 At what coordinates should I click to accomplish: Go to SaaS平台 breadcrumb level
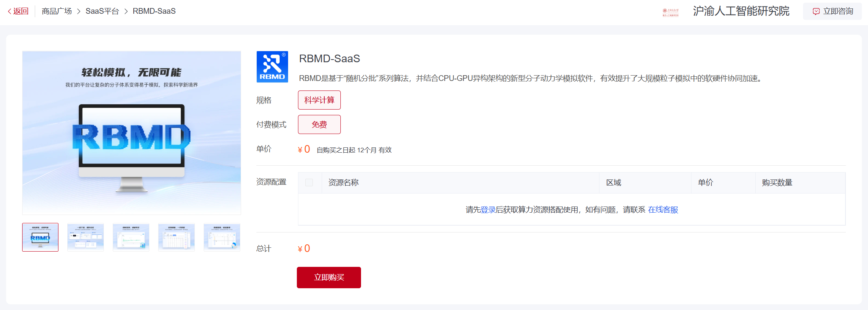[102, 11]
